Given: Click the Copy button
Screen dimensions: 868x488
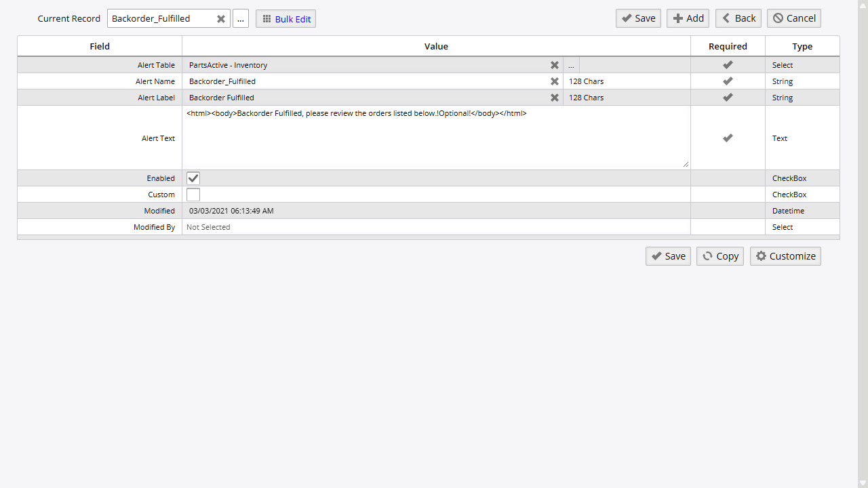Looking at the screenshot, I should 719,256.
